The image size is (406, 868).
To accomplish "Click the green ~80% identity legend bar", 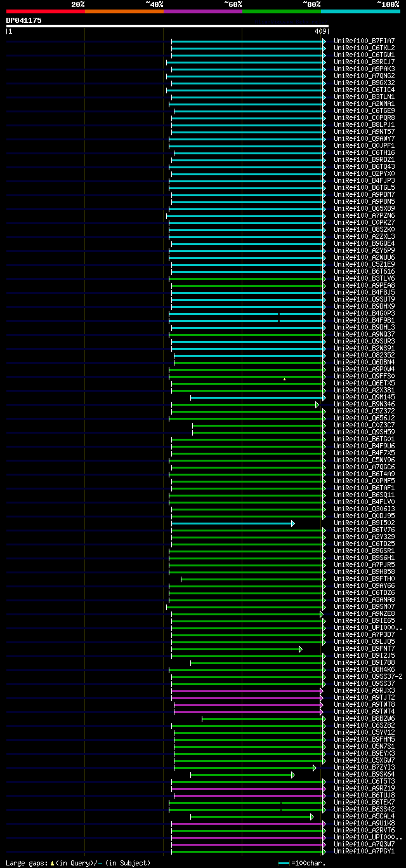I will (x=282, y=11).
